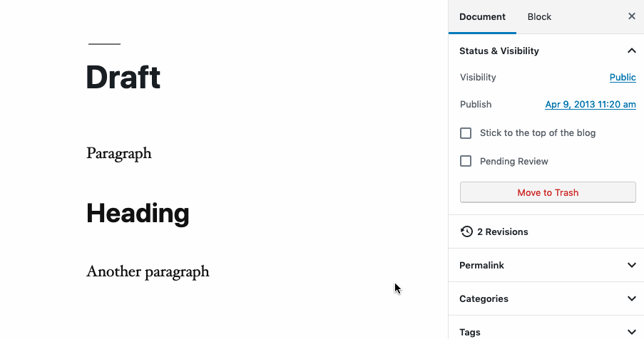
Task: Click the revisions history clock icon
Action: pos(466,231)
